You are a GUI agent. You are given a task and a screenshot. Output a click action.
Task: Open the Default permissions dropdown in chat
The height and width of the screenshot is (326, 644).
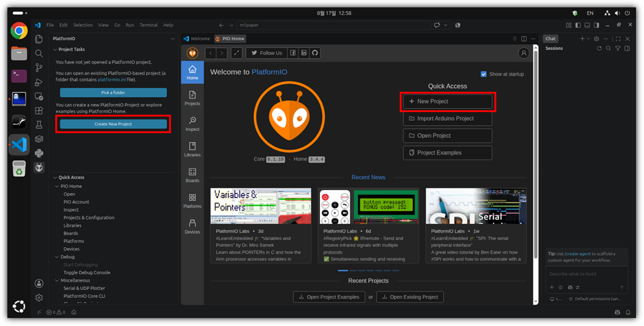point(596,299)
